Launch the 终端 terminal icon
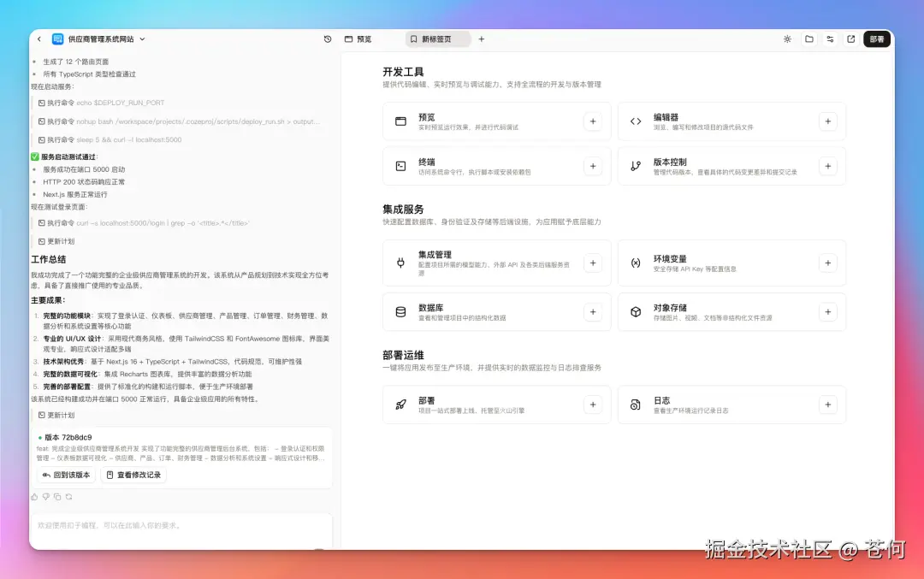 pyautogui.click(x=400, y=166)
